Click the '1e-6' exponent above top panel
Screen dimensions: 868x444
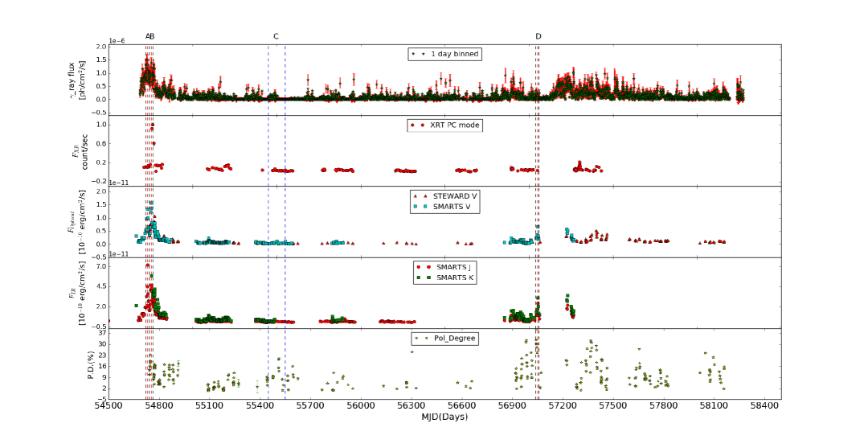pyautogui.click(x=117, y=41)
